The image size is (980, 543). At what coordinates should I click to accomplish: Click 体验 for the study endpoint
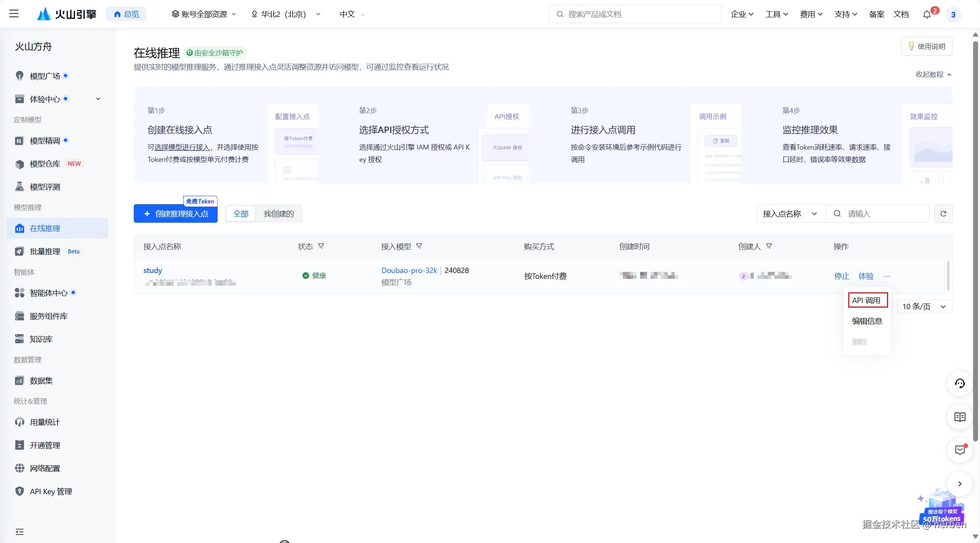[x=866, y=276]
